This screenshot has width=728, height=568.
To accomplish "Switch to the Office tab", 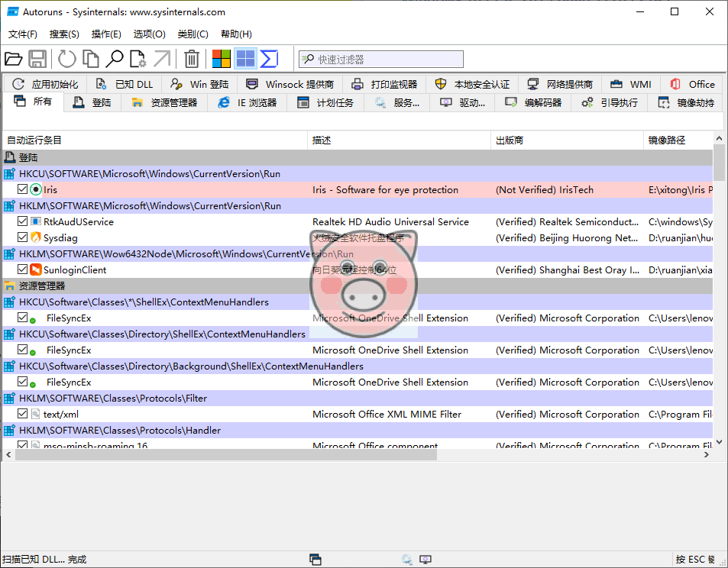I will click(692, 84).
